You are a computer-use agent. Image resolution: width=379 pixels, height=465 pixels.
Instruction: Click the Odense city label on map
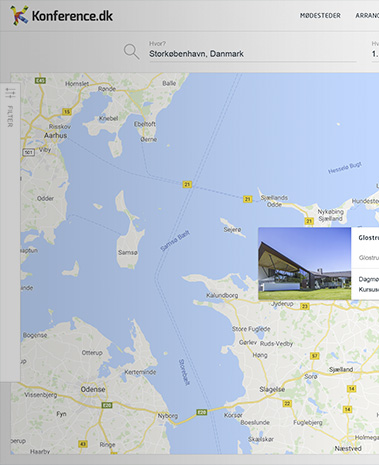coord(93,389)
